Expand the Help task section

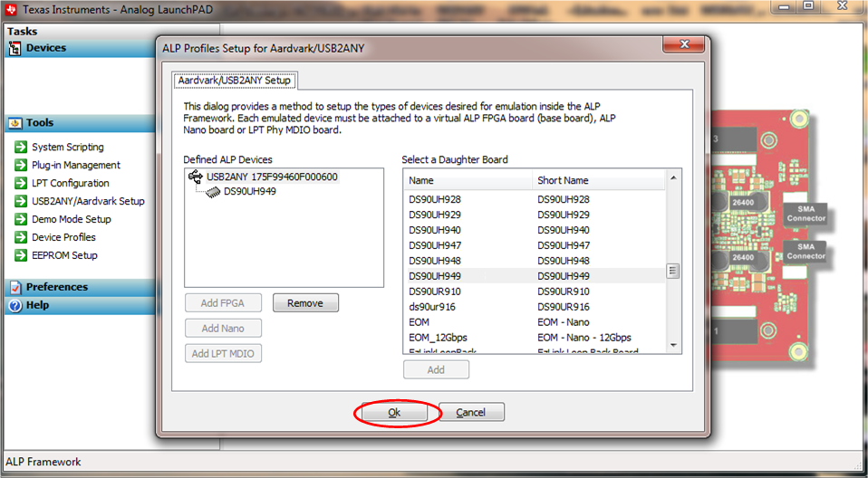[79, 305]
